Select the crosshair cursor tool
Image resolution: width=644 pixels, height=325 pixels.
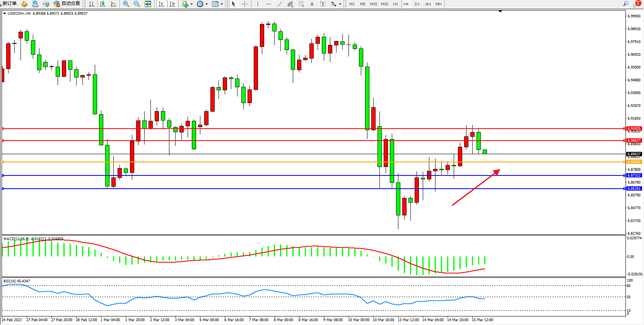(245, 4)
